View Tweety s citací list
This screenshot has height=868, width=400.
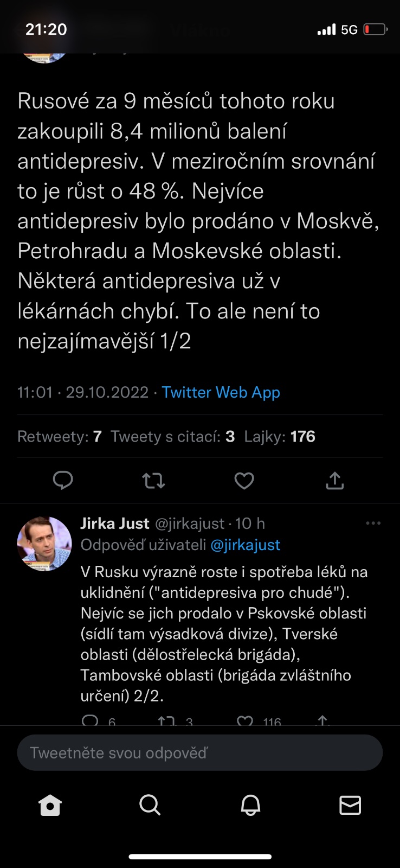point(172,437)
